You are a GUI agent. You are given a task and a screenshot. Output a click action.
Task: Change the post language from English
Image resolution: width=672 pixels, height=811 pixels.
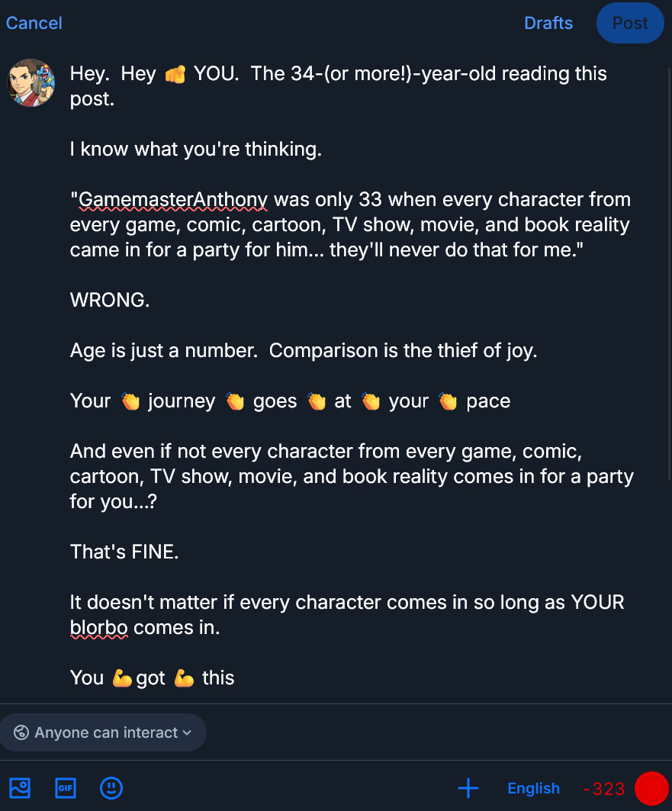[533, 788]
